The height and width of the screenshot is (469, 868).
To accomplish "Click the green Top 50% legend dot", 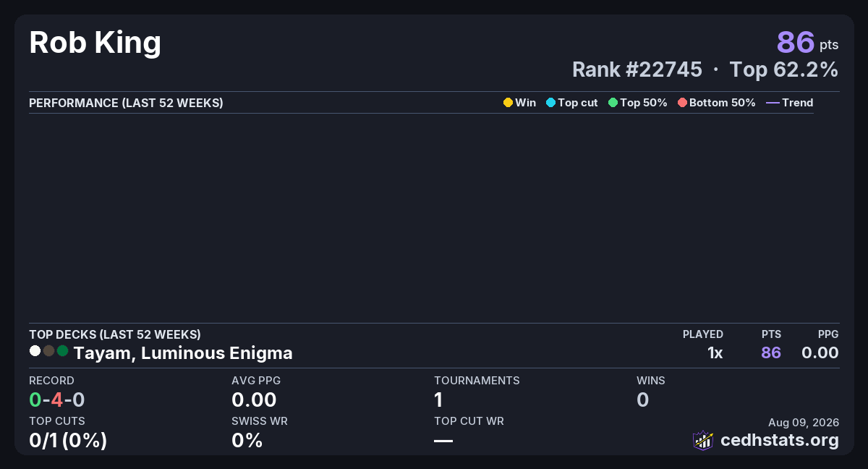I will pos(613,103).
